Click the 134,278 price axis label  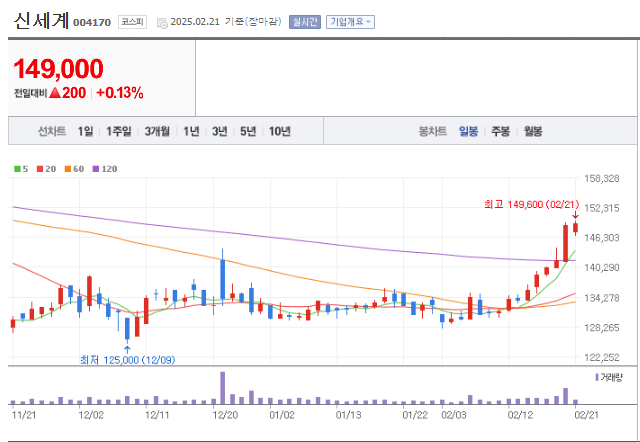(x=602, y=298)
